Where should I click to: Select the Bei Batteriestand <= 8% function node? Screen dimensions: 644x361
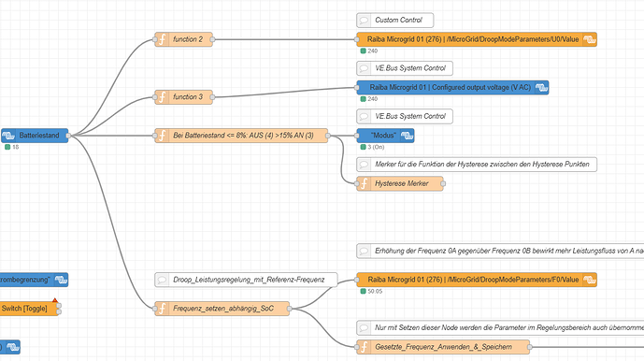[x=241, y=136]
